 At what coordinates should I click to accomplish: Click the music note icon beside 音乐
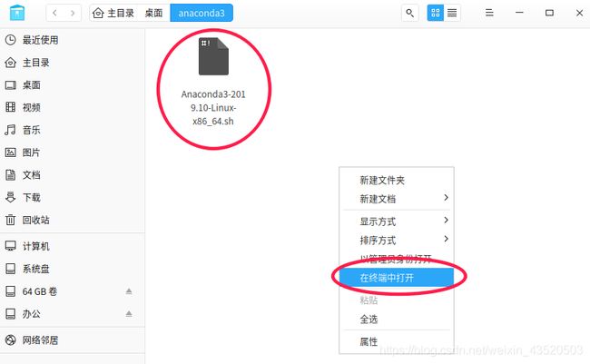[x=10, y=130]
